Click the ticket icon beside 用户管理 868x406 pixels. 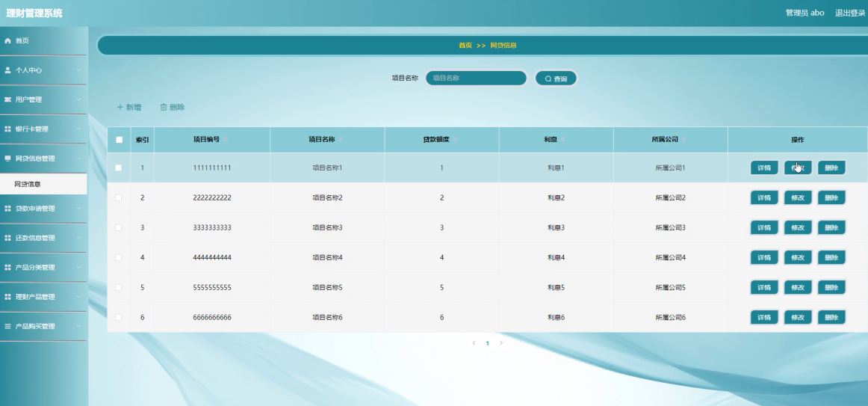coord(7,99)
